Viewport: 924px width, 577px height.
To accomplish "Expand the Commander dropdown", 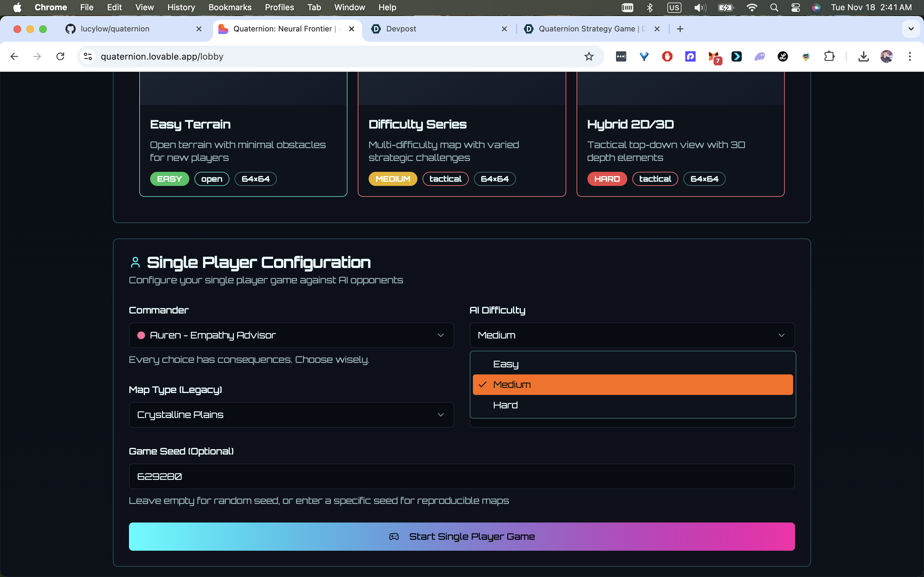I will click(291, 335).
